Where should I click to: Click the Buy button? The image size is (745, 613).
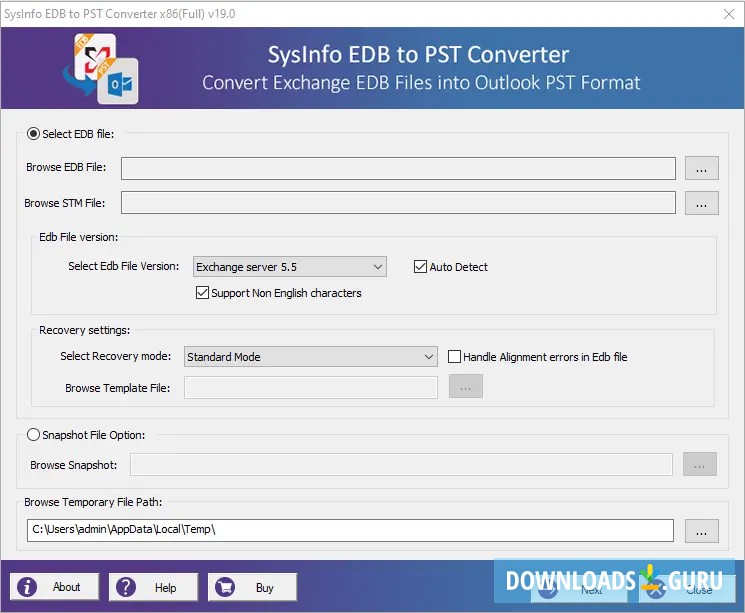252,587
